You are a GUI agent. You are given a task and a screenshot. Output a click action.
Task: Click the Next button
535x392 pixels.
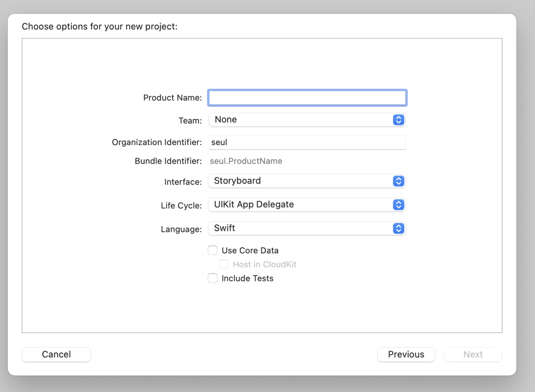[x=473, y=354]
